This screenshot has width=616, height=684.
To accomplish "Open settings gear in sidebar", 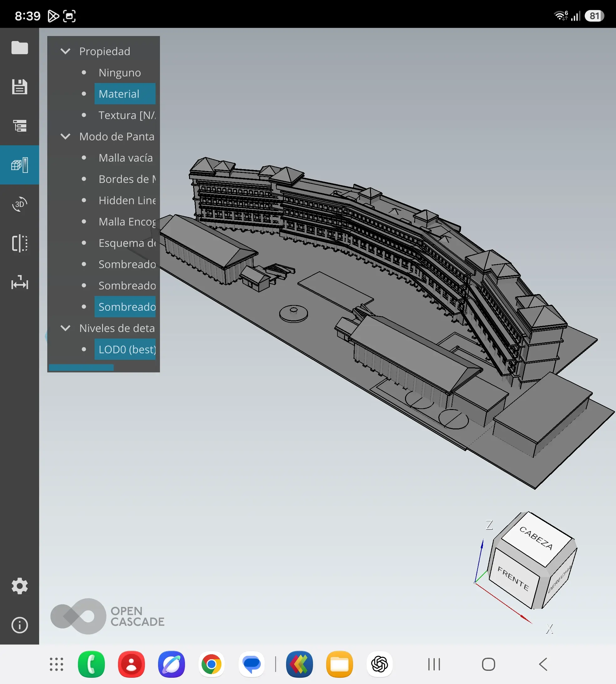I will (x=20, y=586).
